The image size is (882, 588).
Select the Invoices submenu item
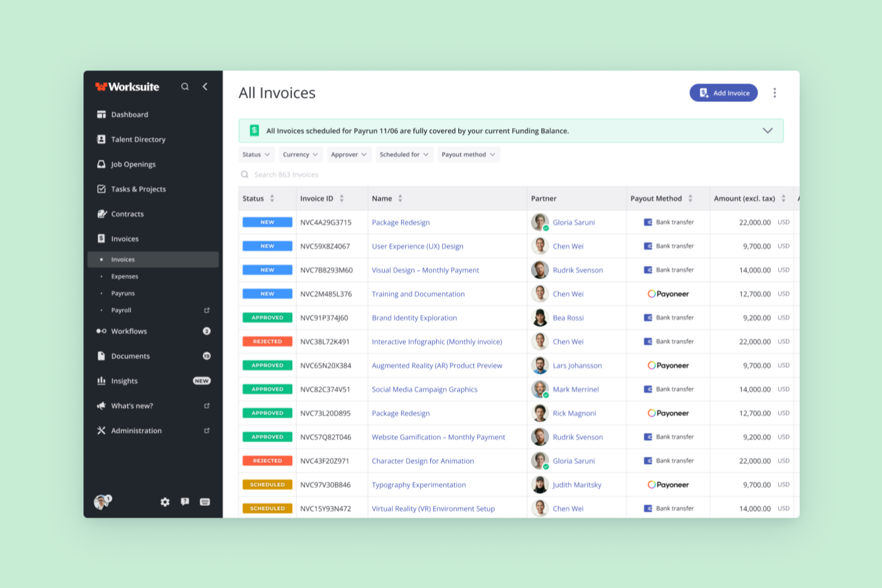(x=153, y=259)
